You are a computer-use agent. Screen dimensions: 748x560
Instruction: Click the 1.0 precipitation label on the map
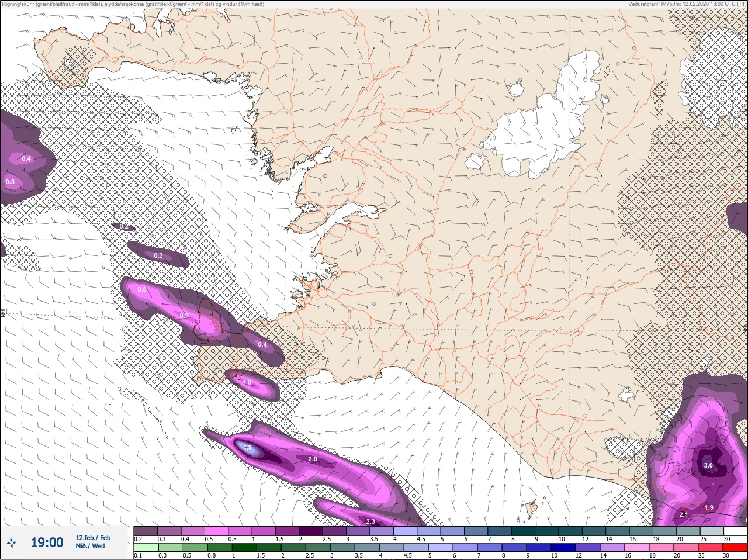(247, 383)
